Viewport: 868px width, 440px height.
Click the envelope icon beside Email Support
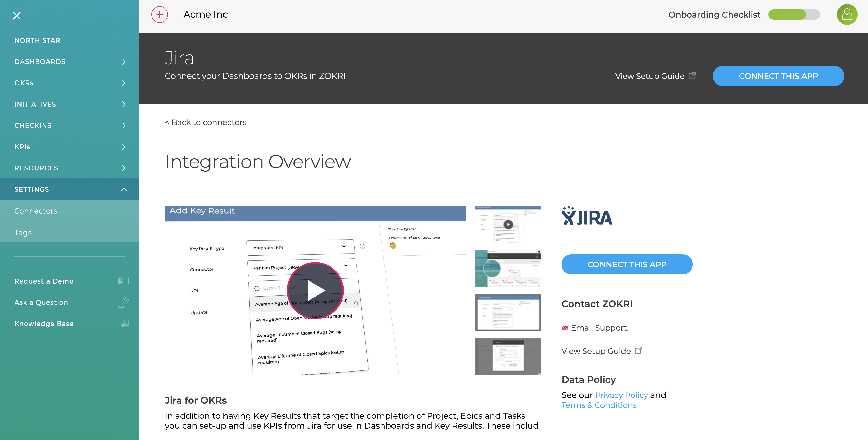[565, 327]
